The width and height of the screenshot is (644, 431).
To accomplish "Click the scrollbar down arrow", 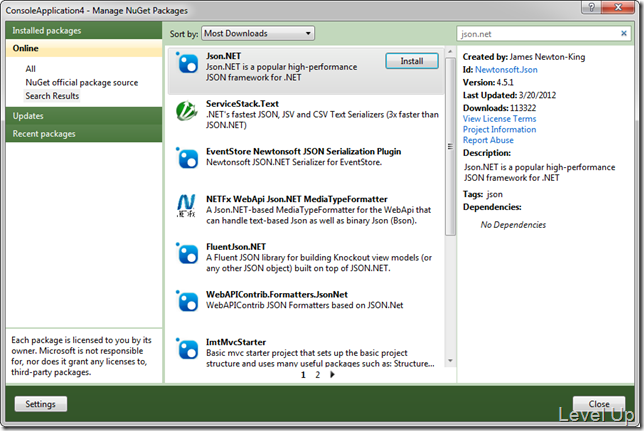I will [x=450, y=361].
